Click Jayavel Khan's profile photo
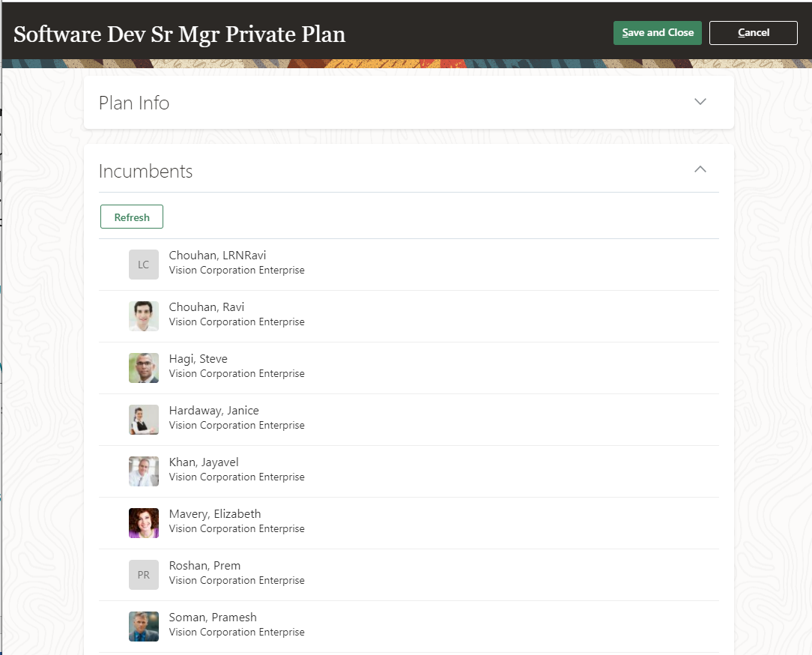812x655 pixels. [143, 471]
